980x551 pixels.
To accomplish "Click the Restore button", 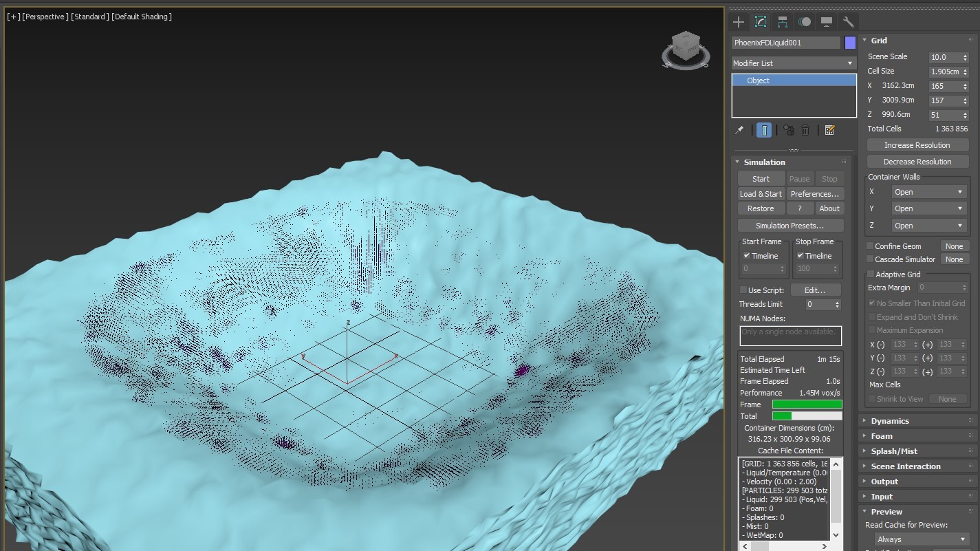I will pyautogui.click(x=761, y=208).
